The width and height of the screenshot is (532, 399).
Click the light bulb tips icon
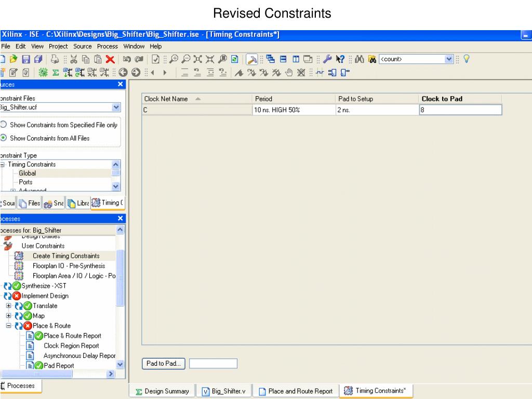(467, 59)
